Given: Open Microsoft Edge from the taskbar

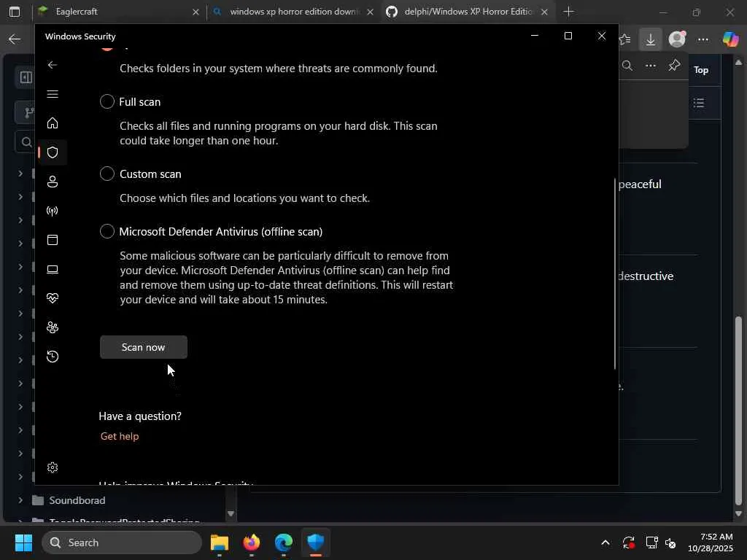Looking at the screenshot, I should tap(284, 542).
